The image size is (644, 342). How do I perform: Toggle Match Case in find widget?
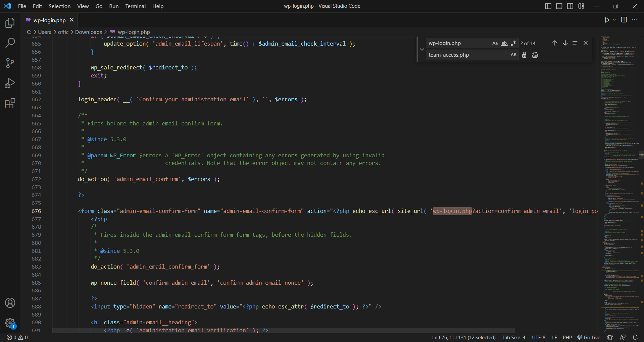495,43
